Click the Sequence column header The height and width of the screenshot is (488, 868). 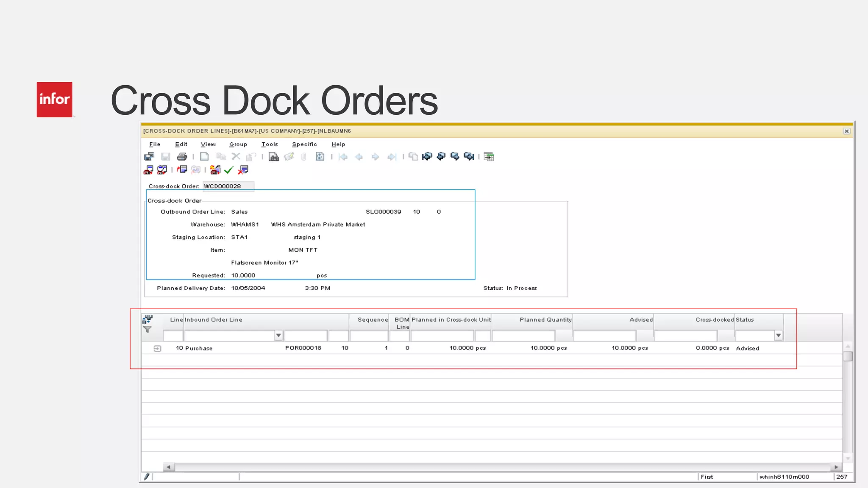372,320
